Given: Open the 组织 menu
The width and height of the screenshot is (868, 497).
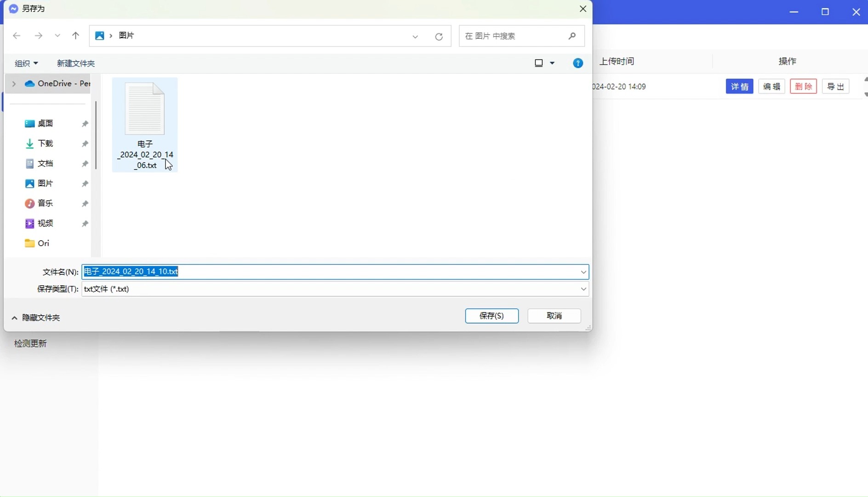Looking at the screenshot, I should pyautogui.click(x=26, y=63).
